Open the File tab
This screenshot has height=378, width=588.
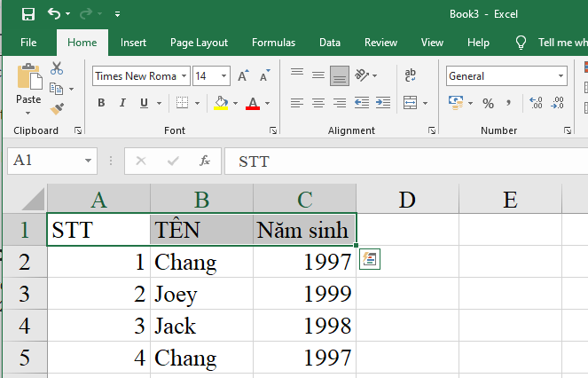[28, 43]
